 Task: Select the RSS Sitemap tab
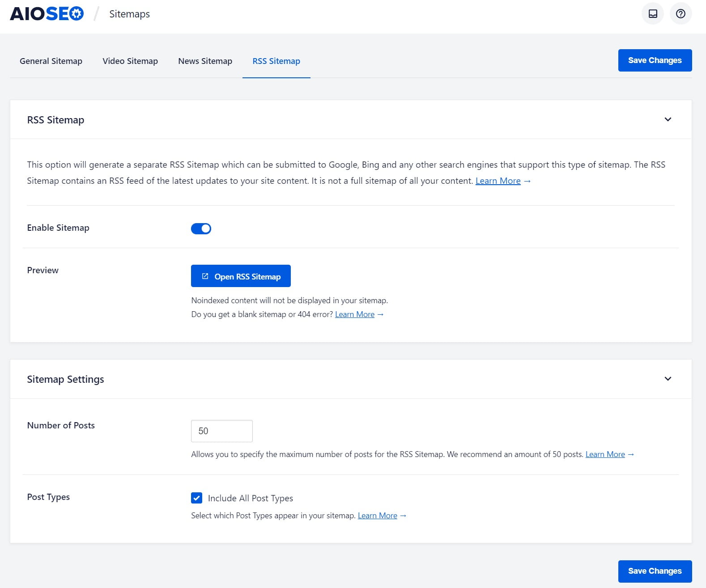(276, 61)
